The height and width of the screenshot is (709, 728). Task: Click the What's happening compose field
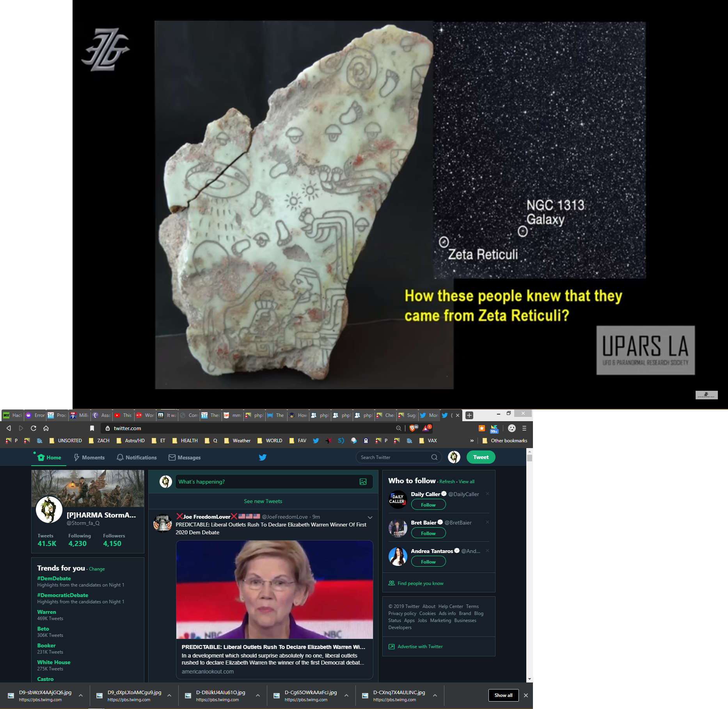tap(265, 482)
